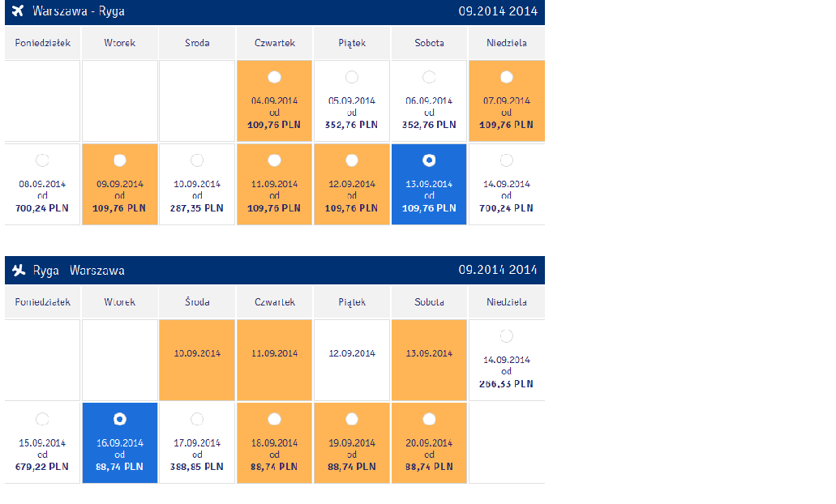Choose the 09.09.2014 outbound for 109,76 PLN
836x504 pixels.
coord(120,160)
